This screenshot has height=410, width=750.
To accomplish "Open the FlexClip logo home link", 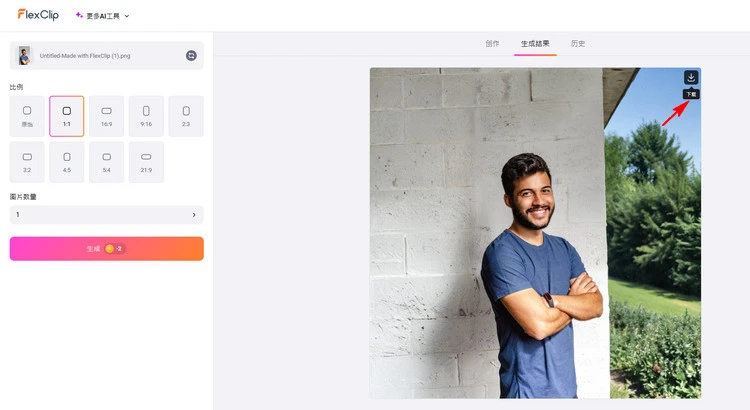I will point(38,15).
